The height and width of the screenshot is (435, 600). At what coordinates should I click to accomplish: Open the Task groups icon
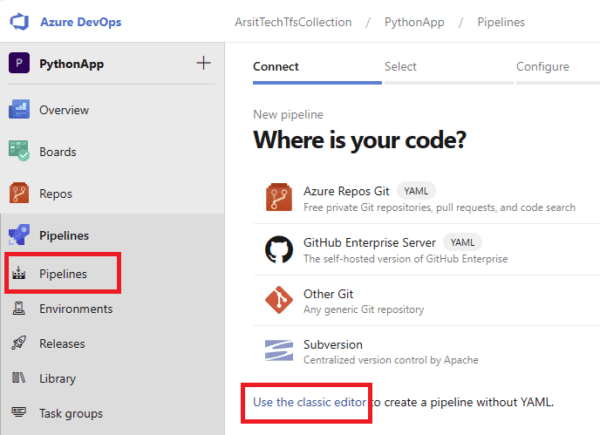(19, 412)
